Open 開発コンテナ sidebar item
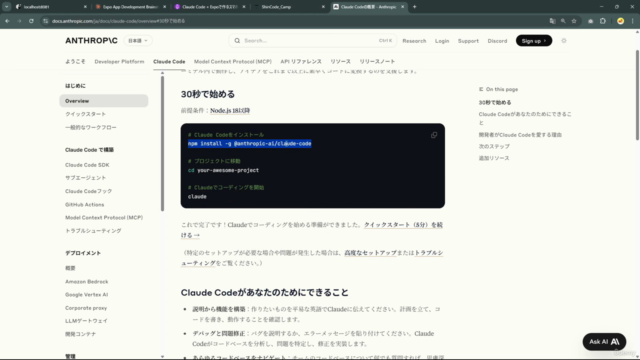Image resolution: width=640 pixels, height=360 pixels. tap(80, 334)
